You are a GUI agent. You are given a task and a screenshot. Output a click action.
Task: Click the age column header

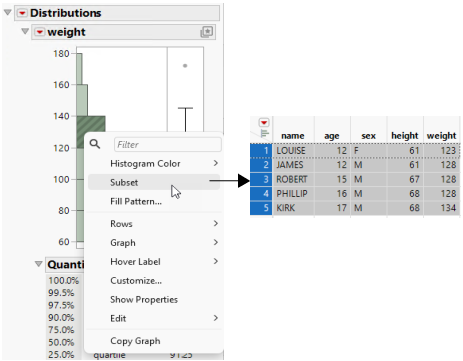click(332, 136)
